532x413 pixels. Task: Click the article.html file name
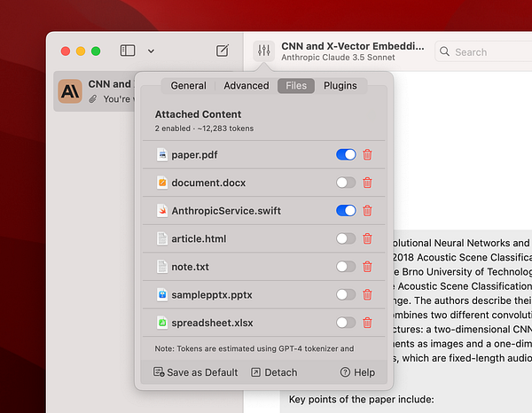pyautogui.click(x=199, y=238)
